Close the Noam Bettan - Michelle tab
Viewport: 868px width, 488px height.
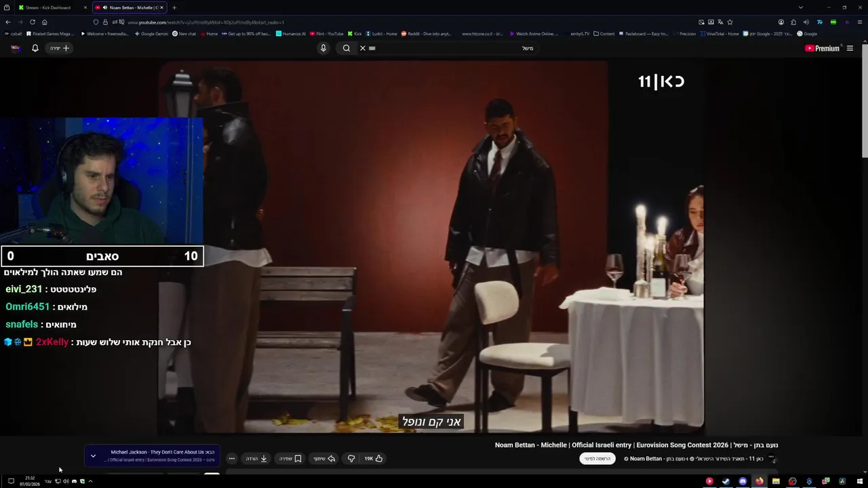tap(161, 7)
